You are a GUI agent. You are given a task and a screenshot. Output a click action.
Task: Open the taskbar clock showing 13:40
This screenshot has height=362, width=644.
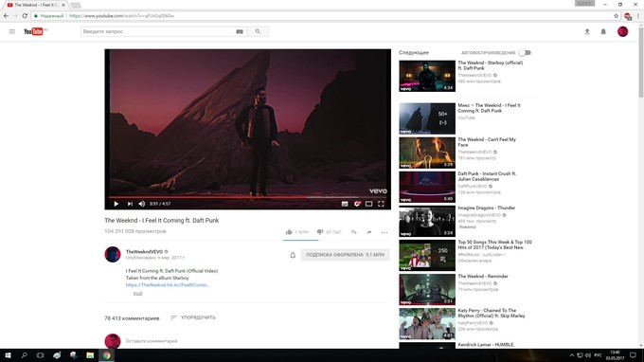point(615,355)
